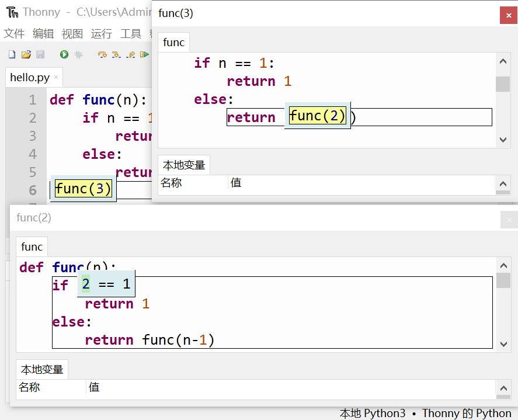
Task: Click scrollbar thumb in func(3) code pane
Action: pos(503,84)
